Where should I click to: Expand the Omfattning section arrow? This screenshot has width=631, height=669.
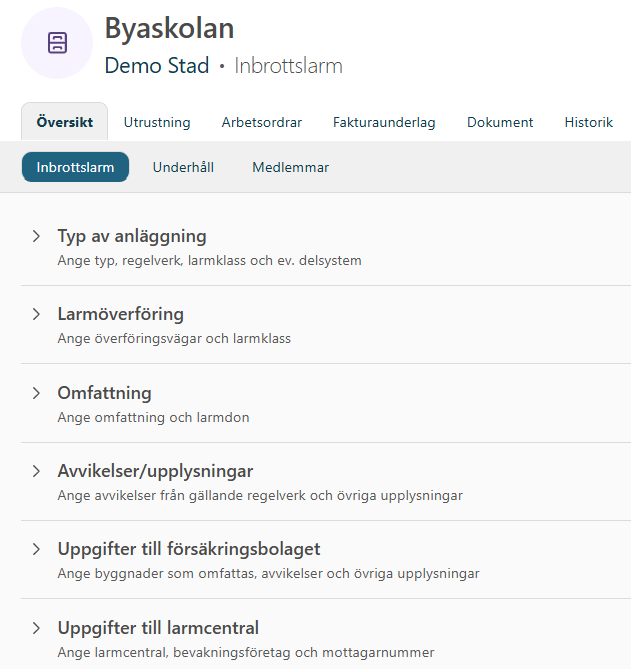(36, 393)
